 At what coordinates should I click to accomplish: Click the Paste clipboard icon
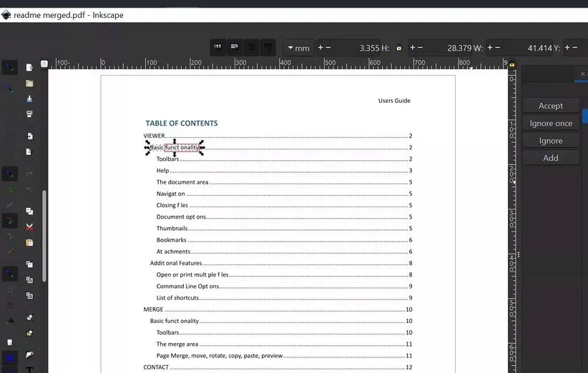(29, 243)
